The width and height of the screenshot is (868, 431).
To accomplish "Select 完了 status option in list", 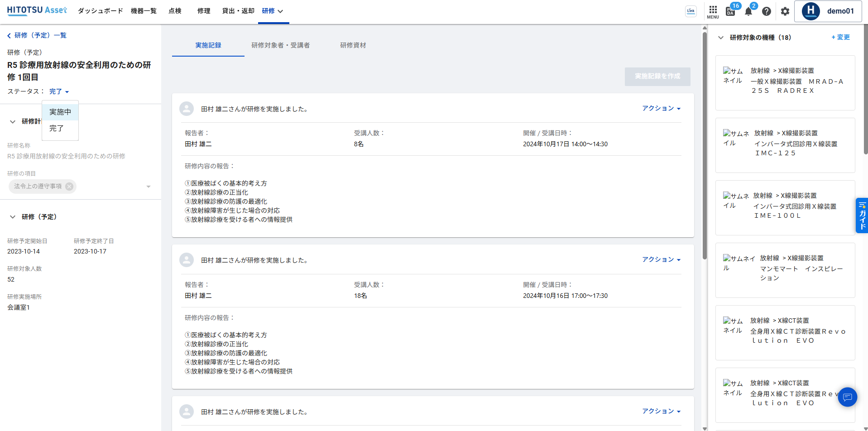I will pyautogui.click(x=60, y=129).
